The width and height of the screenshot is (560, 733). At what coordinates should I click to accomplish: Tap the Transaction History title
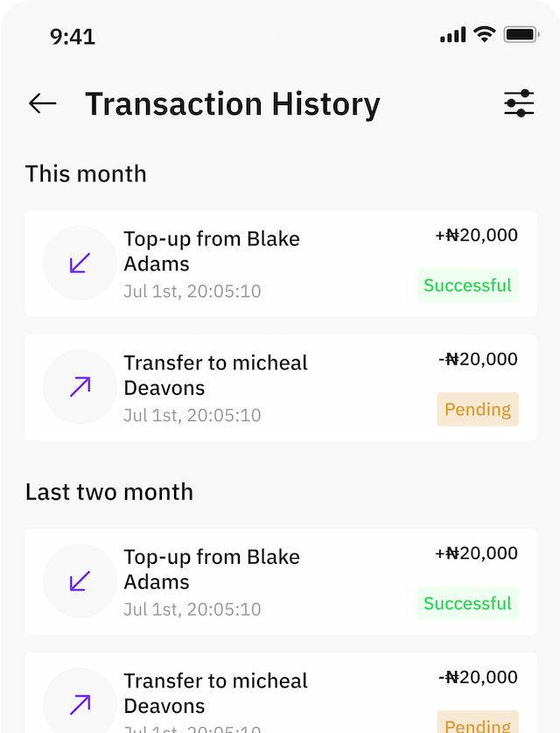[233, 104]
